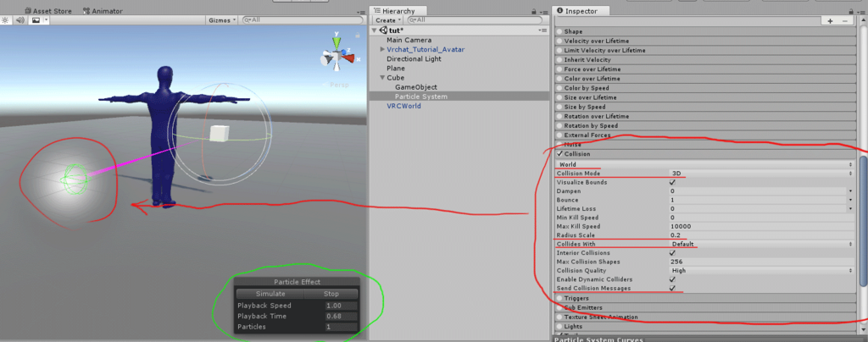The image size is (868, 342).
Task: Toggle scene lighting sun icon
Action: [6, 19]
